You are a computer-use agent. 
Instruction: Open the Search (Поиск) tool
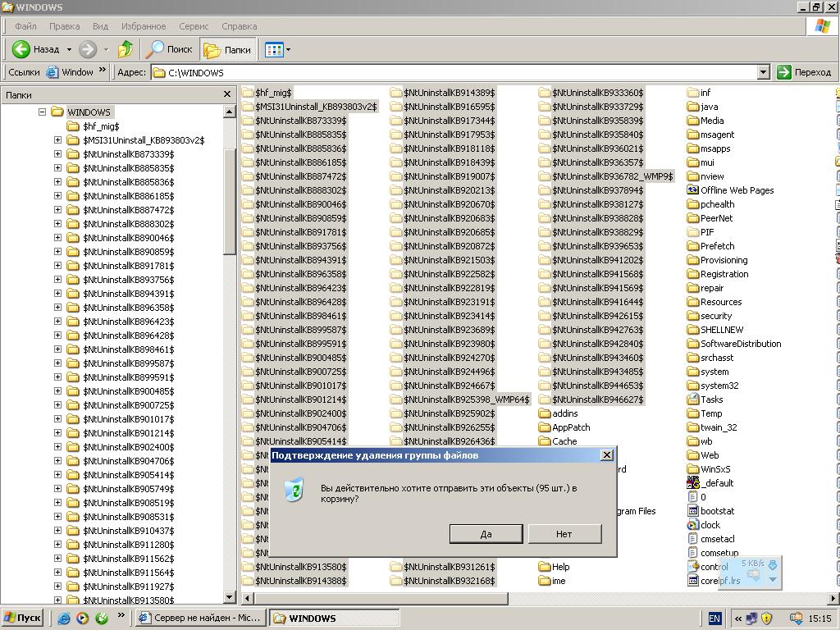(170, 49)
